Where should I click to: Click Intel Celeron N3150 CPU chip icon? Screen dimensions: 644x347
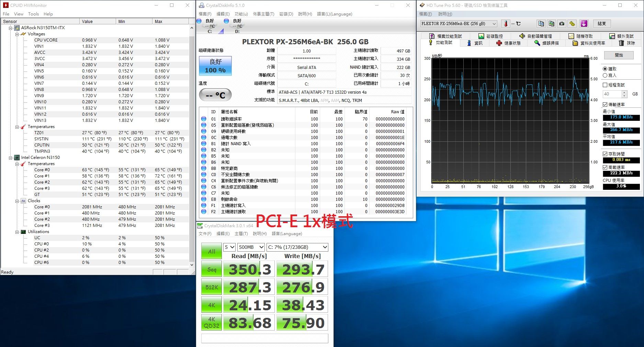[x=17, y=158]
